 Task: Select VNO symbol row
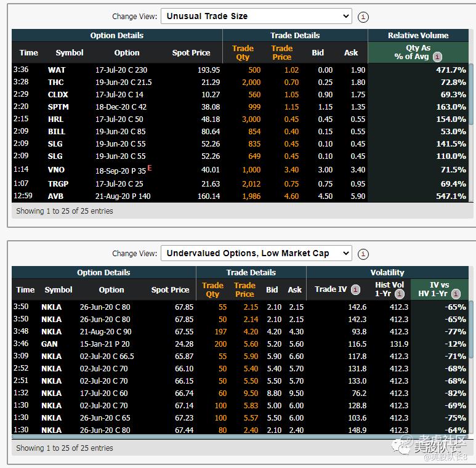(56, 170)
